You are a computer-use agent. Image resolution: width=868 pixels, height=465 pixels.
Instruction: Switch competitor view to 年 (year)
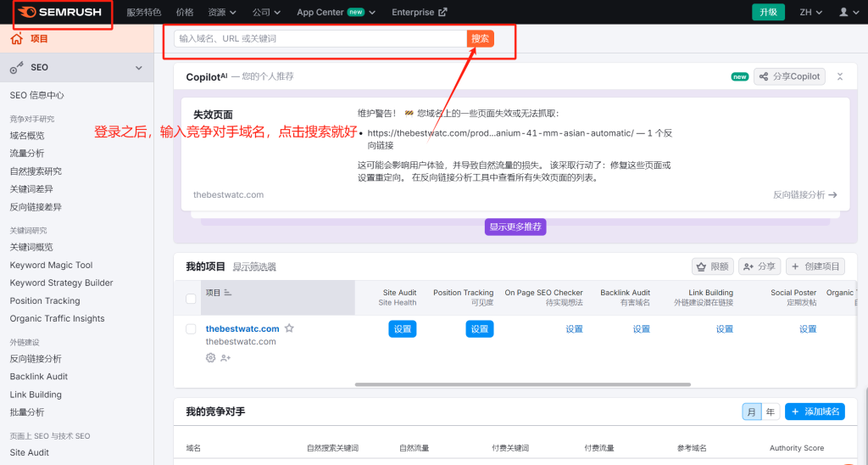coord(771,412)
